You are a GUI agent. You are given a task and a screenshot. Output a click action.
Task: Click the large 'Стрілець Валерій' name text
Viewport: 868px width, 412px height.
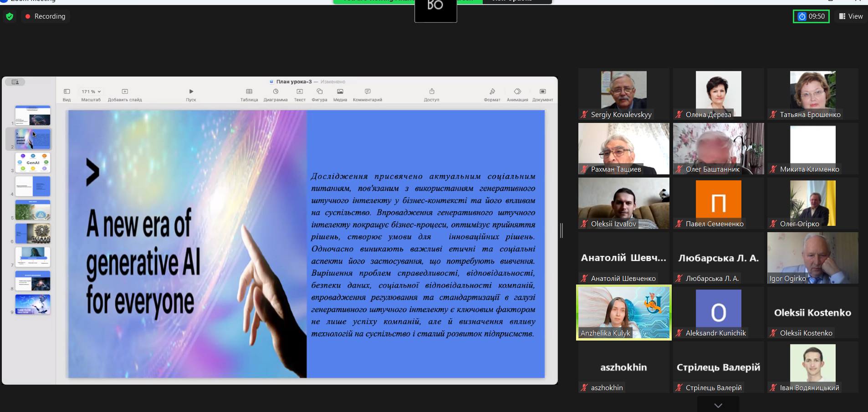[719, 367]
